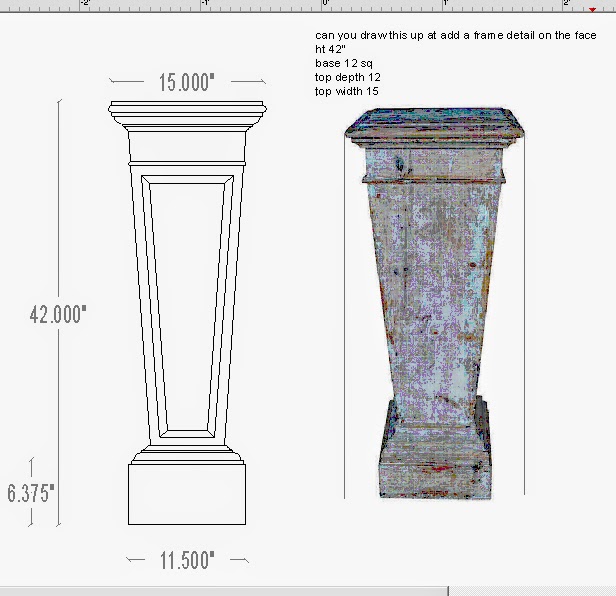This screenshot has height=596, width=616.
Task: Select the 6.375" base height dimension
Action: pyautogui.click(x=31, y=493)
